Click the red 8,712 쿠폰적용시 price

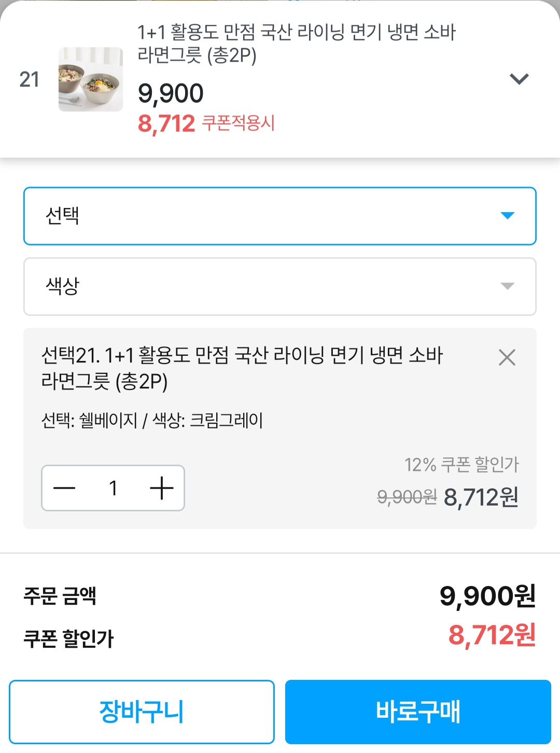[206, 123]
